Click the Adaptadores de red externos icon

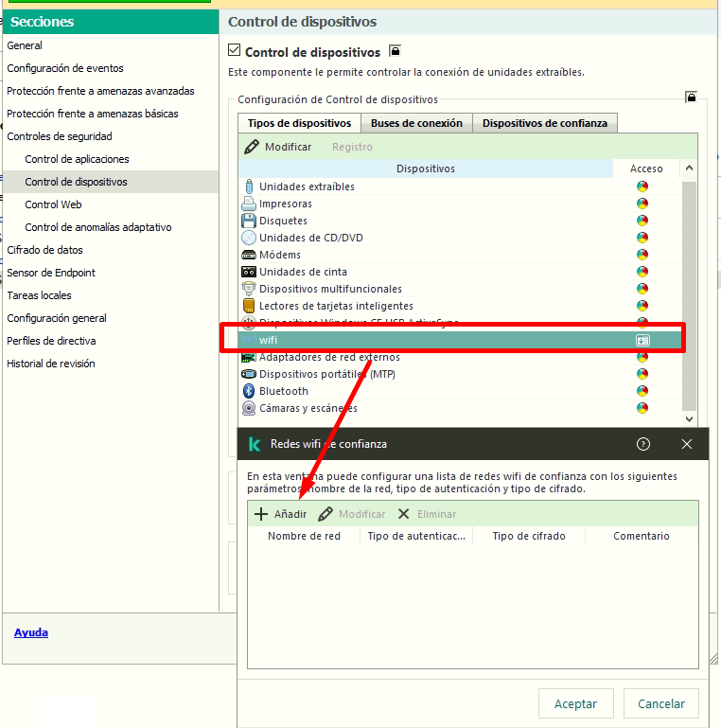[249, 358]
